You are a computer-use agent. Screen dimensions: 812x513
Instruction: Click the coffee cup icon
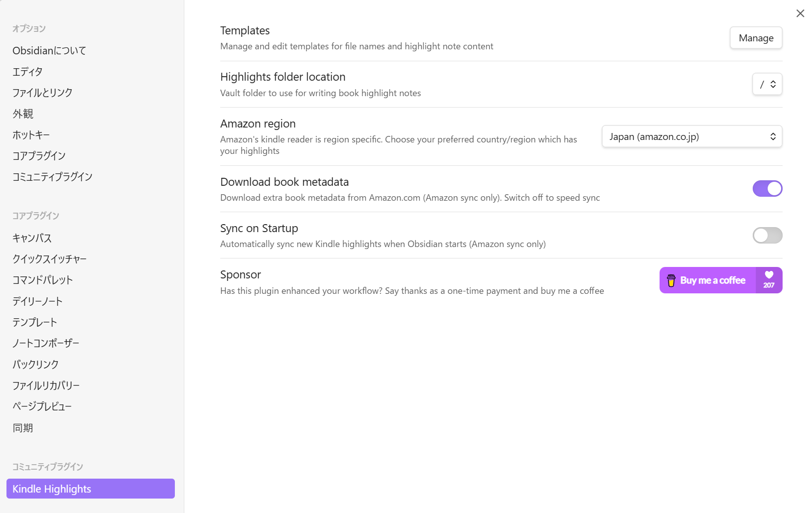[x=671, y=280]
